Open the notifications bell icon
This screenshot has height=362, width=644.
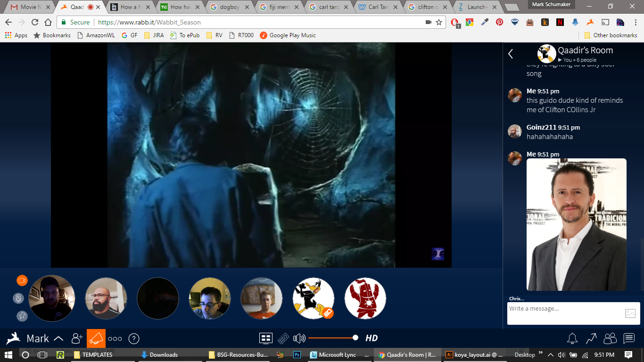tap(572, 338)
